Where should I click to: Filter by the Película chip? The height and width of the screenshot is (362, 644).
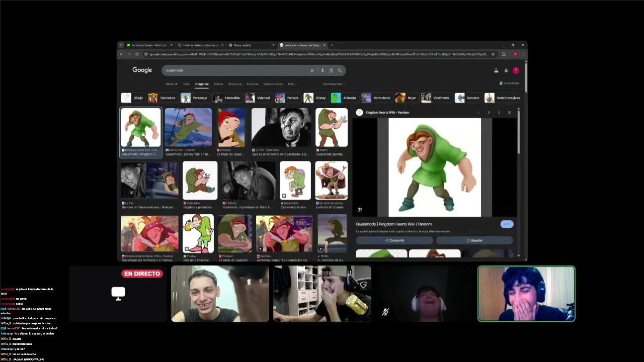tap(287, 98)
